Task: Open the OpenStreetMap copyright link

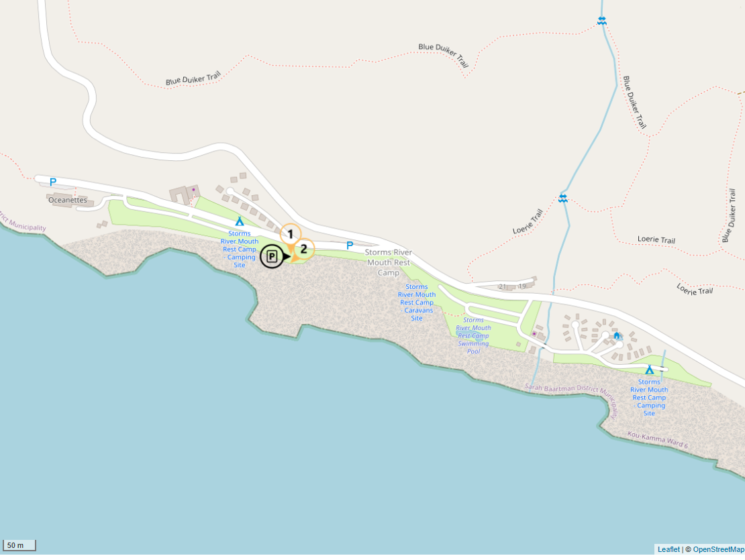Action: tap(718, 549)
